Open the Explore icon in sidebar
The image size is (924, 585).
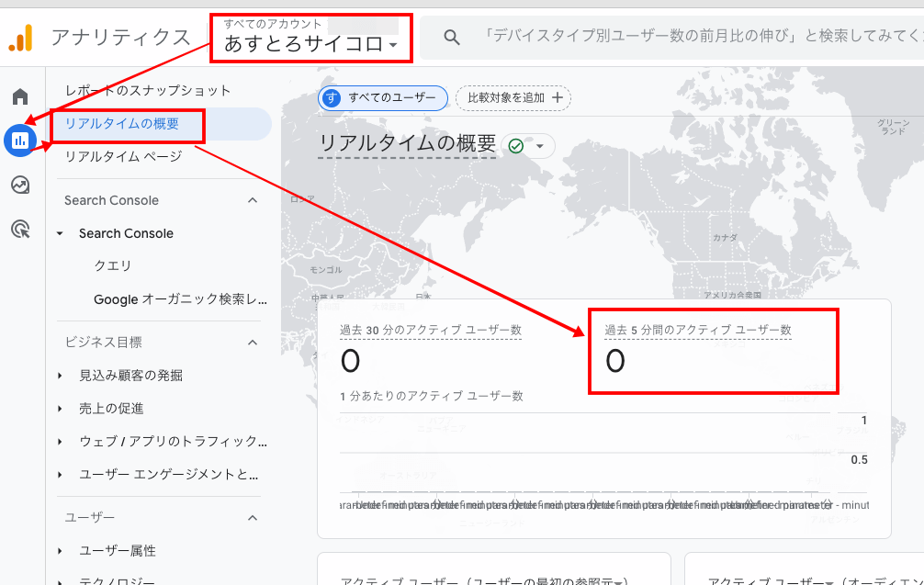(20, 185)
